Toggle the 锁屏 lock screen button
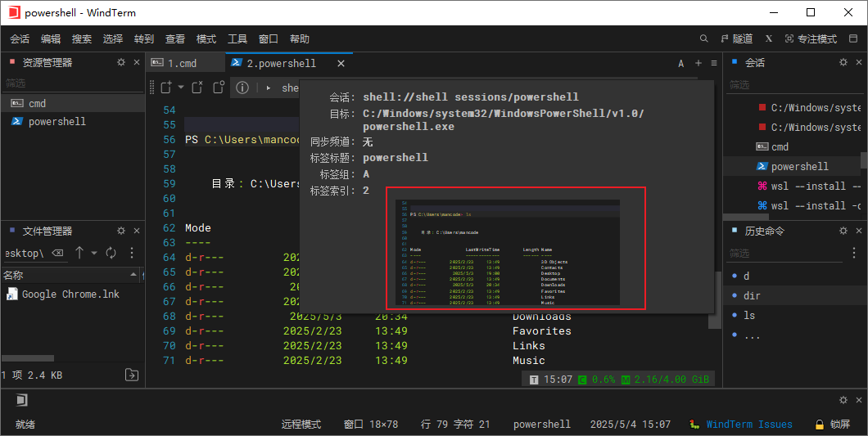The width and height of the screenshot is (868, 436). tap(832, 424)
